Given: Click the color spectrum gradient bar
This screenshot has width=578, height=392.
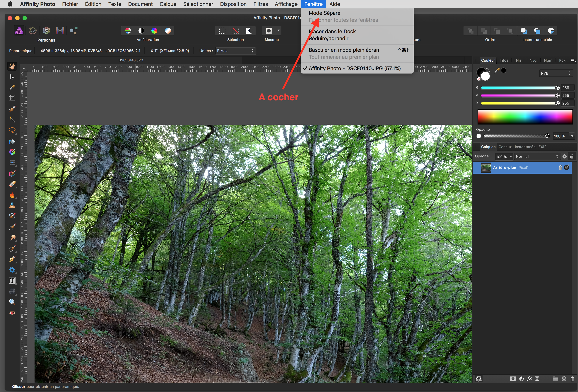Looking at the screenshot, I should coord(525,117).
